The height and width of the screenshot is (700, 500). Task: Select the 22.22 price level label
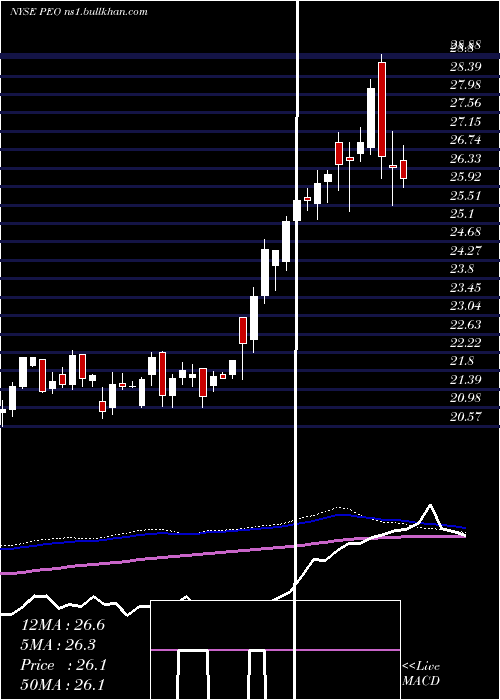[x=466, y=342]
